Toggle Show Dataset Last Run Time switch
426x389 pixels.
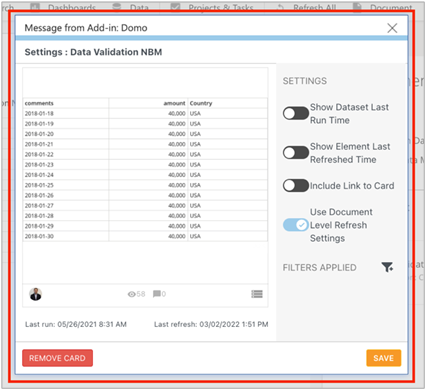pos(296,113)
